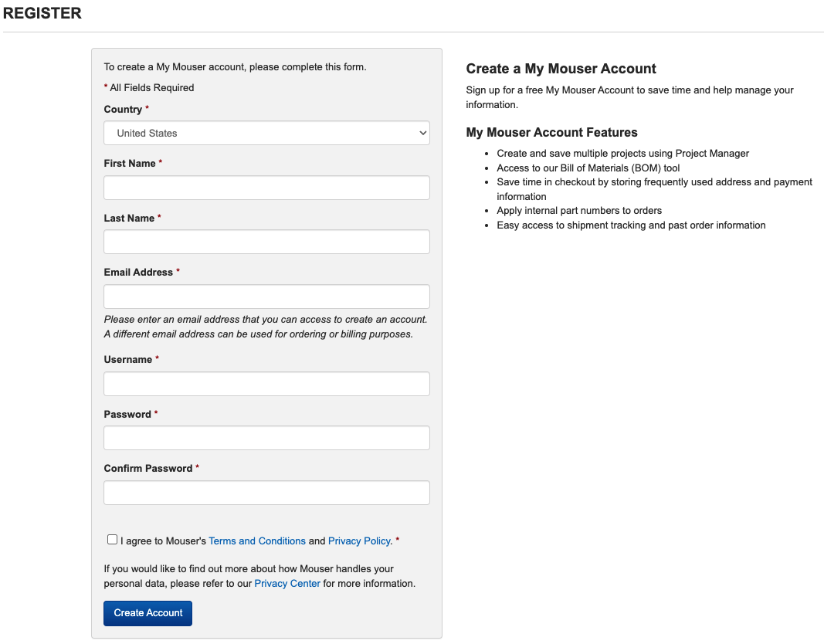Click the Username input field

coord(266,384)
